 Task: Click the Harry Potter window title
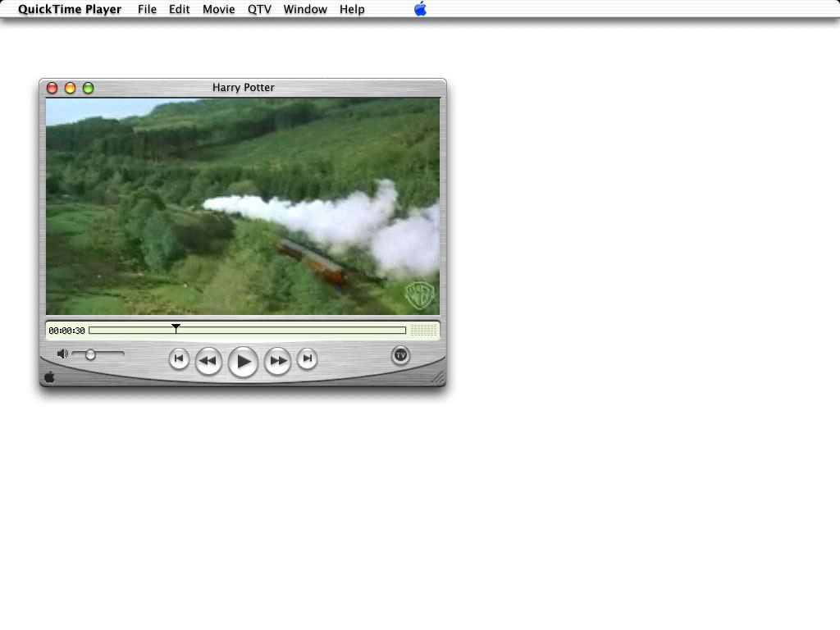coord(243,87)
